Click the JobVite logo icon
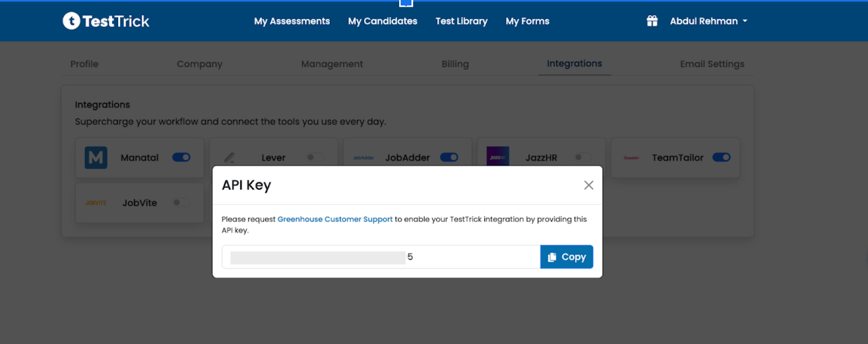868x344 pixels. (x=96, y=203)
